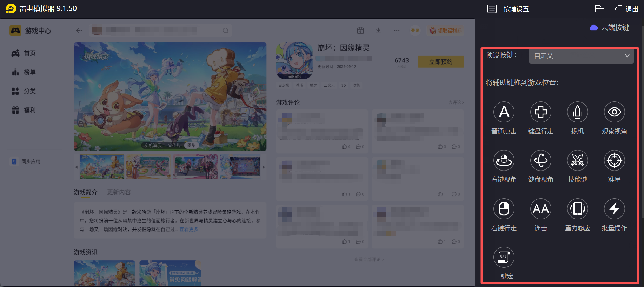Click the carousel's right arrow
Image resolution: width=644 pixels, height=287 pixels.
[264, 167]
